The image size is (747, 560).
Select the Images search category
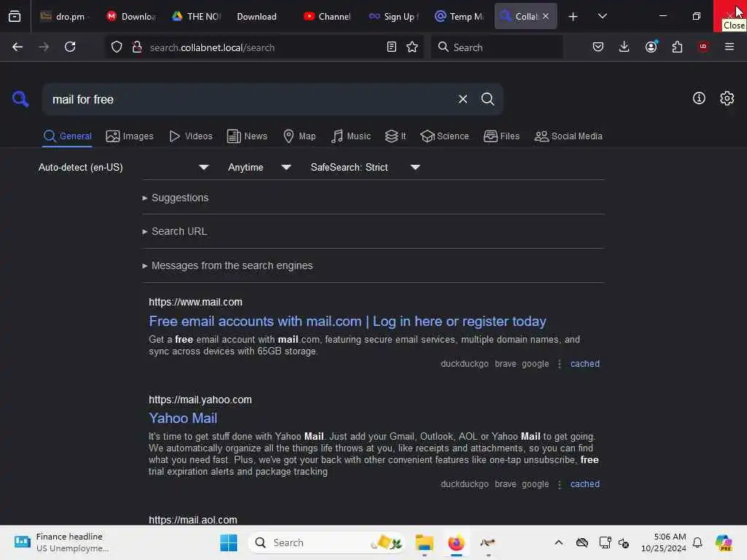[130, 136]
